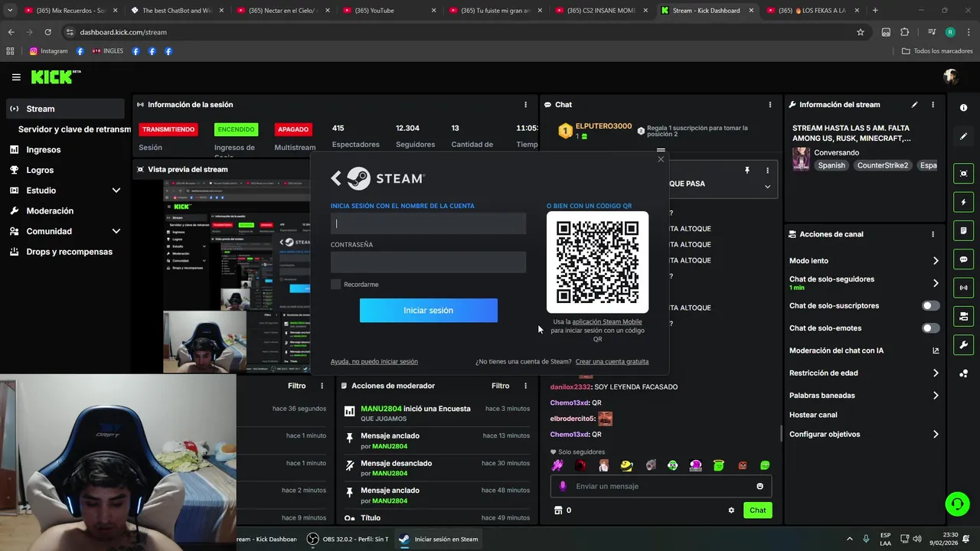Click the Contraseña password field
This screenshot has height=551, width=980.
click(x=429, y=262)
